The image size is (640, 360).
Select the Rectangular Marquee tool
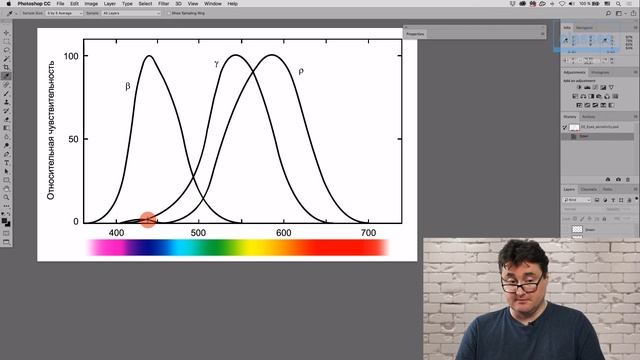(6, 42)
